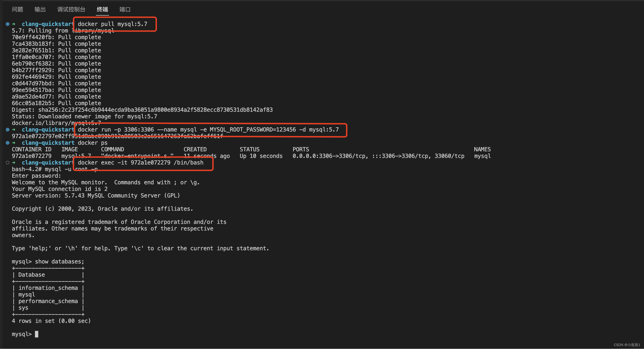Click the 'mysql' database table row
The height and width of the screenshot is (349, 644).
pyautogui.click(x=48, y=295)
